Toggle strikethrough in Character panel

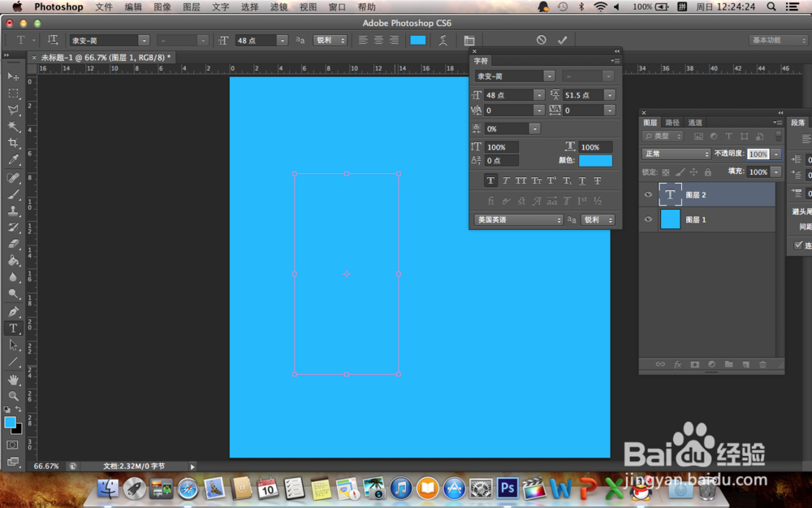pyautogui.click(x=597, y=180)
